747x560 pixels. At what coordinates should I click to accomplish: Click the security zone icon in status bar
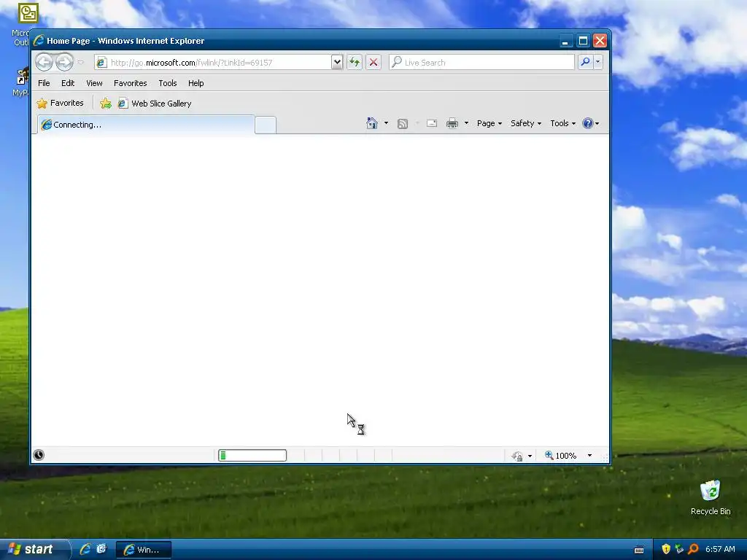coord(517,456)
